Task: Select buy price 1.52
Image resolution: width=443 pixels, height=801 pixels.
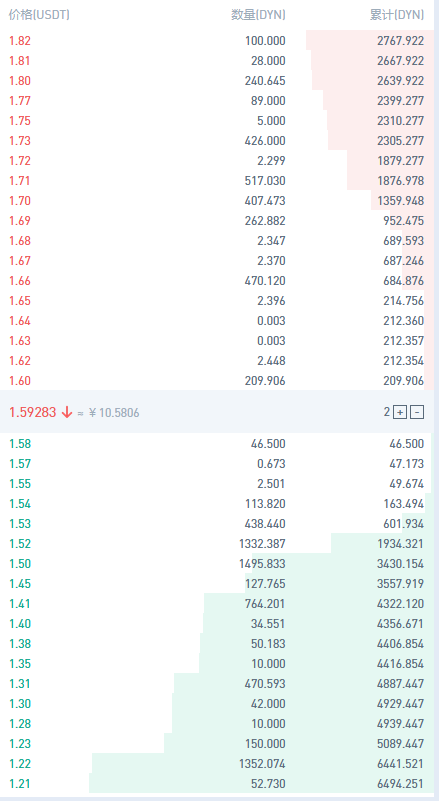Action: pyautogui.click(x=20, y=544)
